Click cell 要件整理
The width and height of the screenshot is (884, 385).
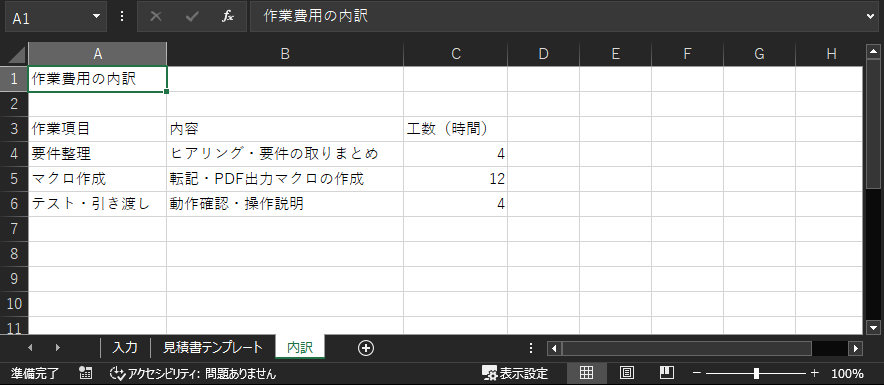[x=98, y=154]
